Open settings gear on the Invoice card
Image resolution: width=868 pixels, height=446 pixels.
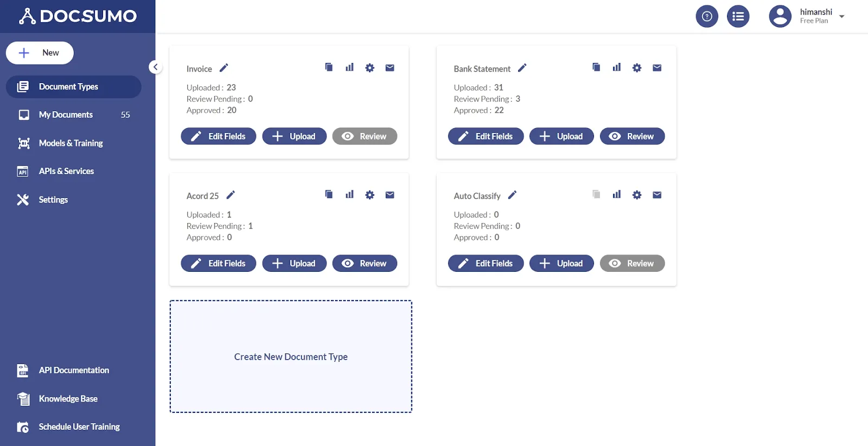pyautogui.click(x=369, y=67)
